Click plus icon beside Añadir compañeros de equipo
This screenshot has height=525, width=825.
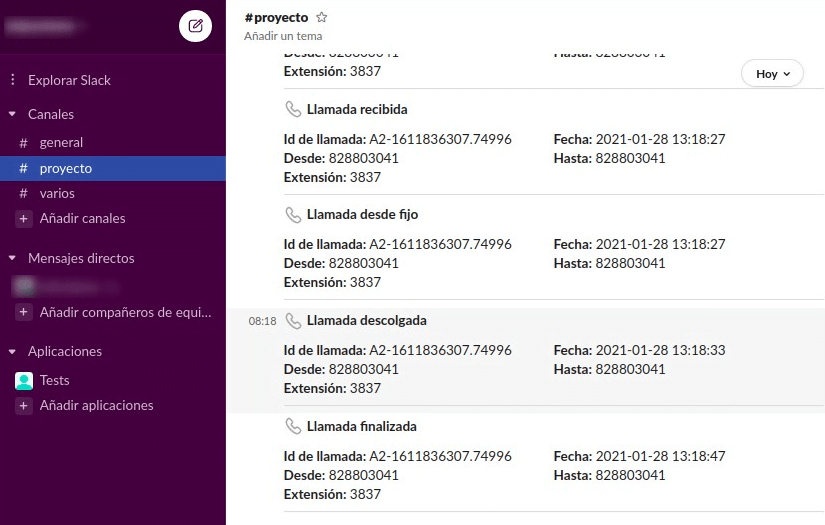(24, 312)
